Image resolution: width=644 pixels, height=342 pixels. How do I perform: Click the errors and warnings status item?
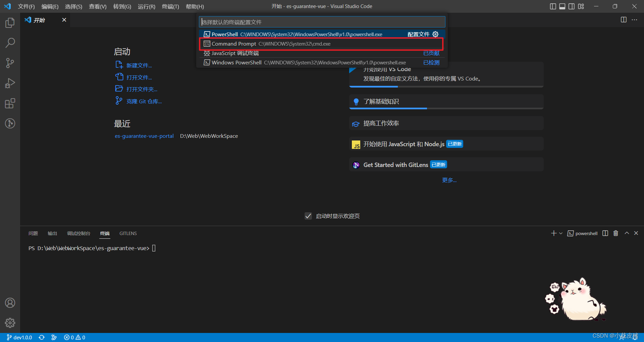(74, 337)
